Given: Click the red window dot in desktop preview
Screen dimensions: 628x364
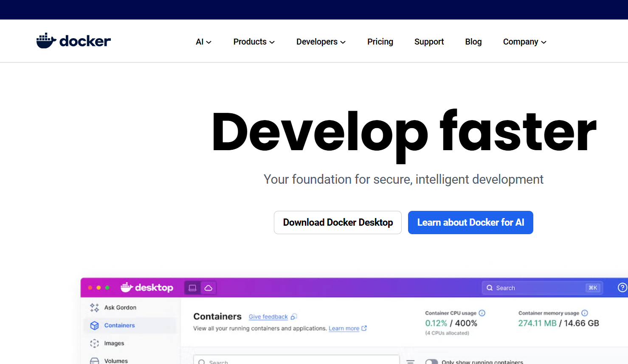Looking at the screenshot, I should (90, 288).
